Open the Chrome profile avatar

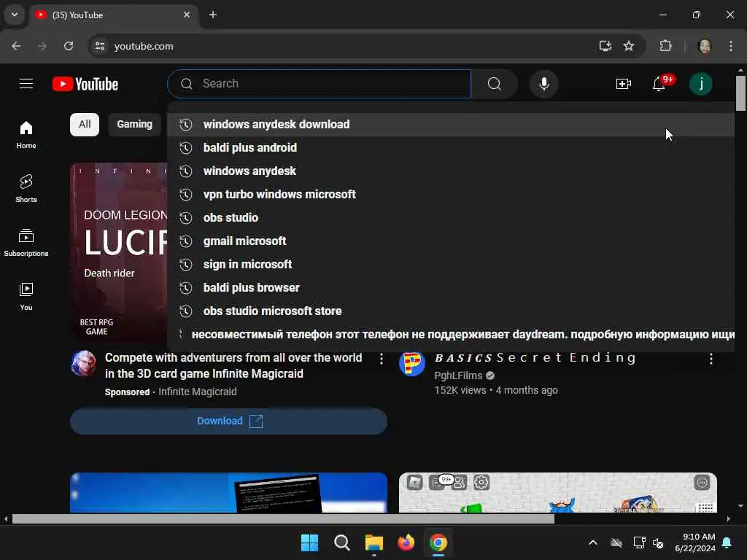(x=704, y=46)
